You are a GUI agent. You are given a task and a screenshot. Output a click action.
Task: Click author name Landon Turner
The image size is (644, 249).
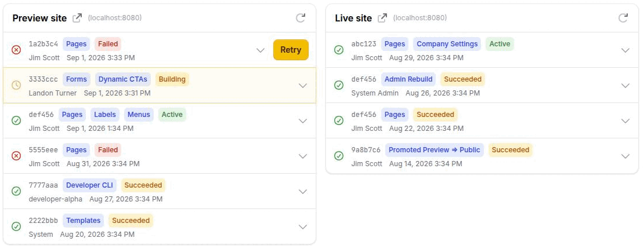tap(53, 93)
